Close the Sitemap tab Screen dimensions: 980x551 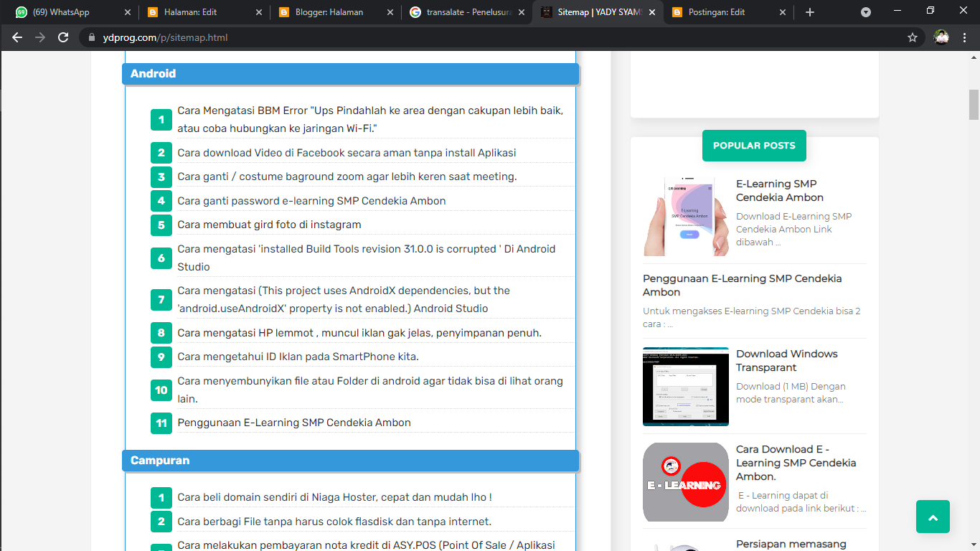(x=652, y=12)
